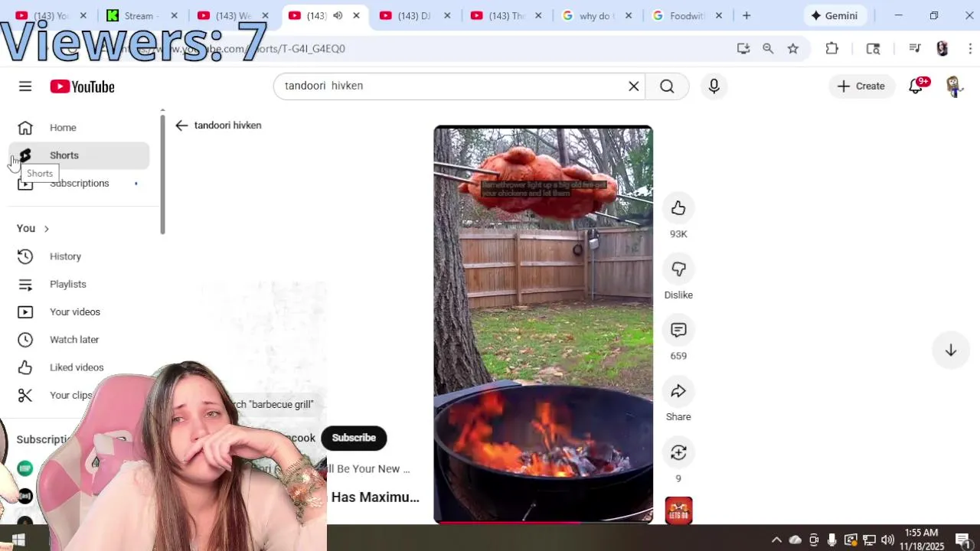Open History in the sidebar
This screenshot has height=551, width=980.
coord(80,256)
